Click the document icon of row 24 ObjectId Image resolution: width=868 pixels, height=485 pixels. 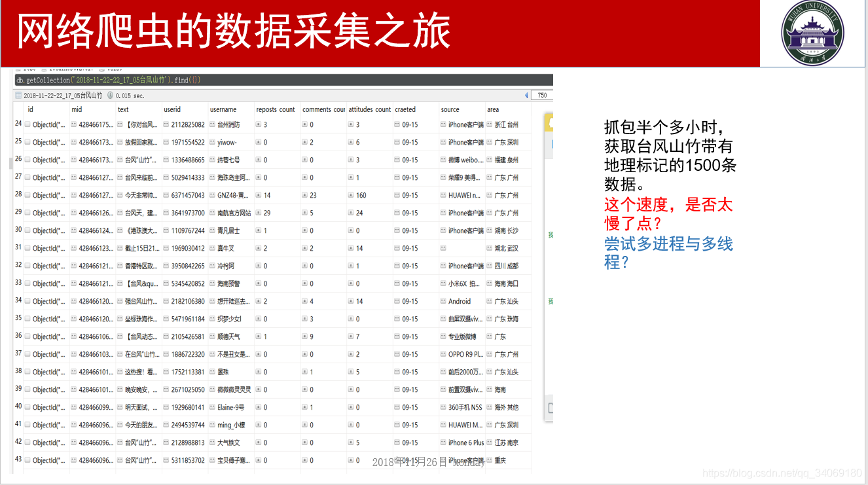(x=27, y=124)
